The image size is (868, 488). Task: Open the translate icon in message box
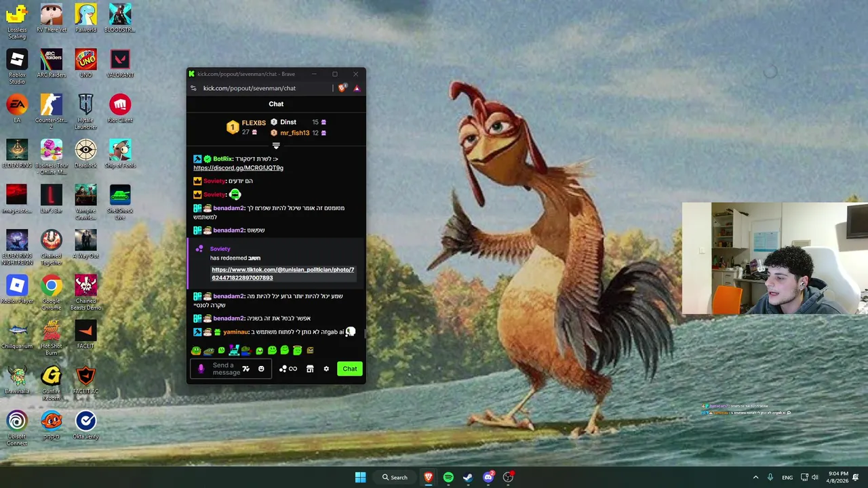[x=246, y=369]
